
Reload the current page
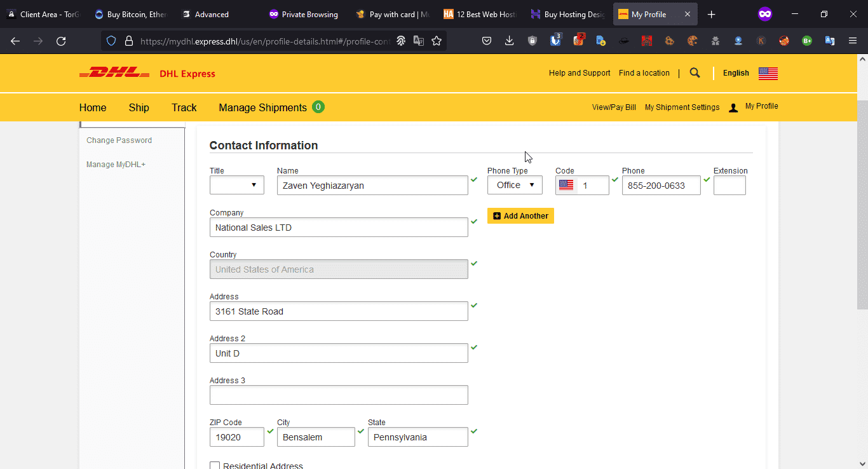pyautogui.click(x=61, y=41)
